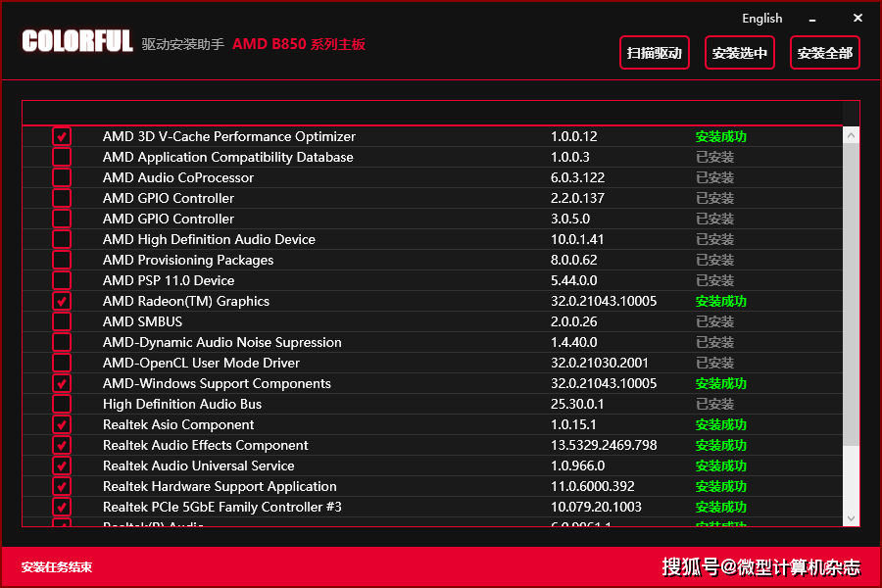882x588 pixels.
Task: Select Realtek Asio Component name
Action: click(x=178, y=424)
